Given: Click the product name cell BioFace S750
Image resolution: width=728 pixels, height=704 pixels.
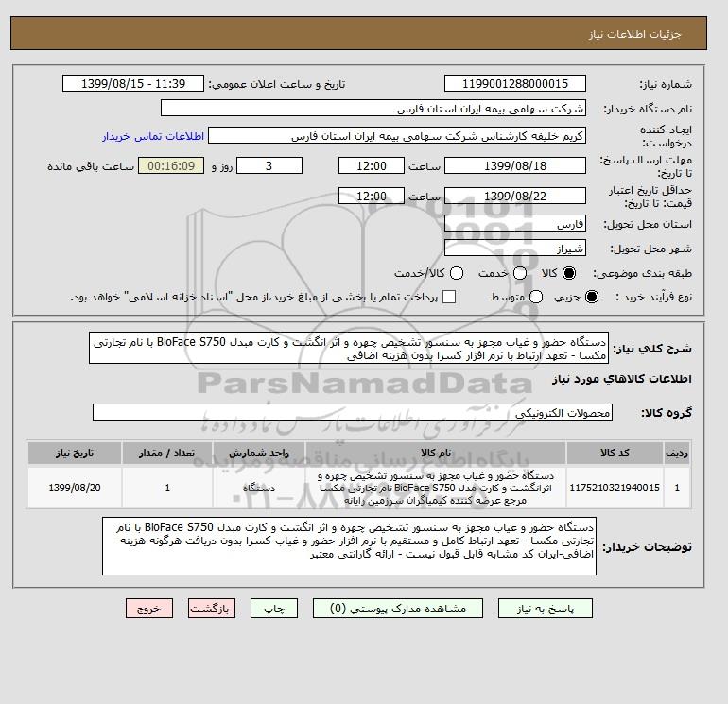Looking at the screenshot, I should click(x=436, y=489).
